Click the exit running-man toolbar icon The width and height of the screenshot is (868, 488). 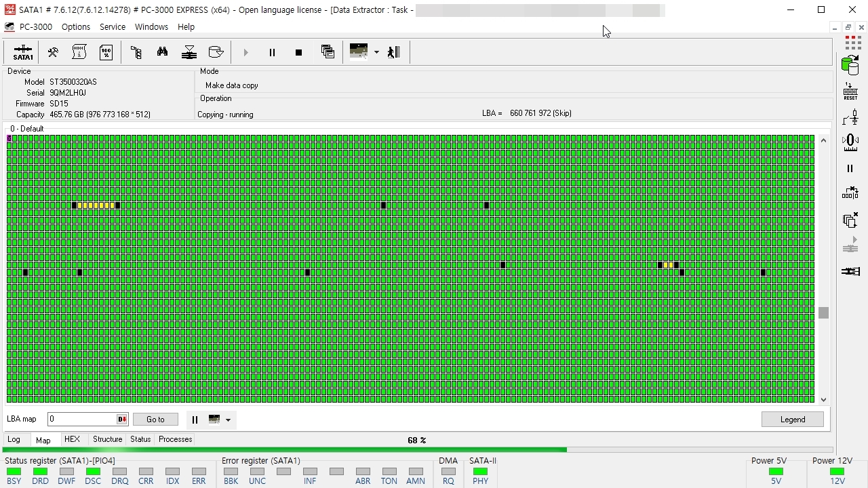pos(394,52)
